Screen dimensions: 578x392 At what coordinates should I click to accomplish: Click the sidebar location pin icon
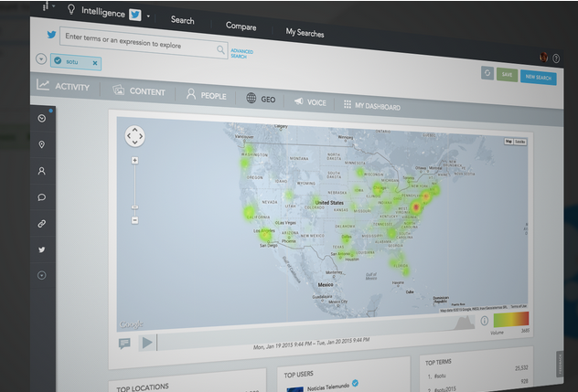point(42,144)
